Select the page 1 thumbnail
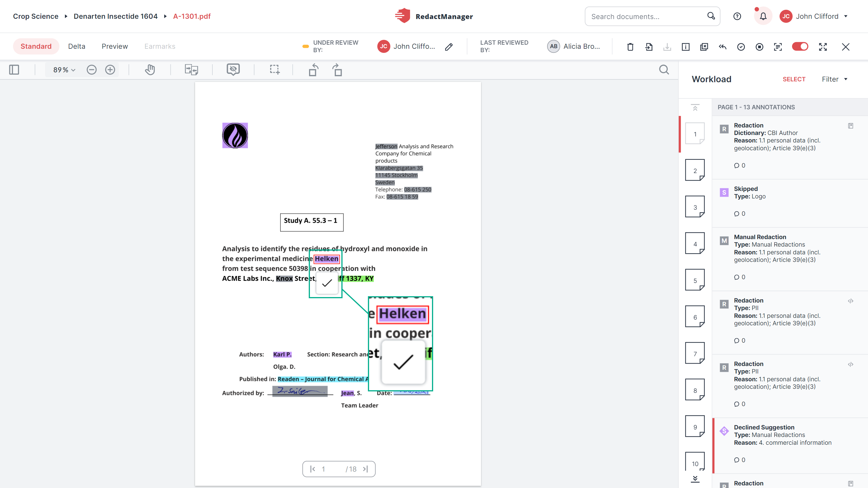Screen dimensions: 868x488 tap(695, 134)
